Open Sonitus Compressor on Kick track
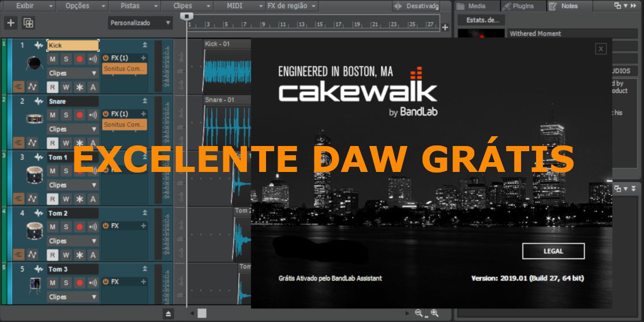 coord(125,69)
